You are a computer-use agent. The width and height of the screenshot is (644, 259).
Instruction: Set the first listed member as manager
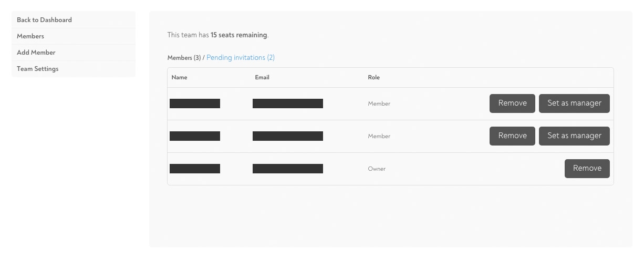[574, 103]
